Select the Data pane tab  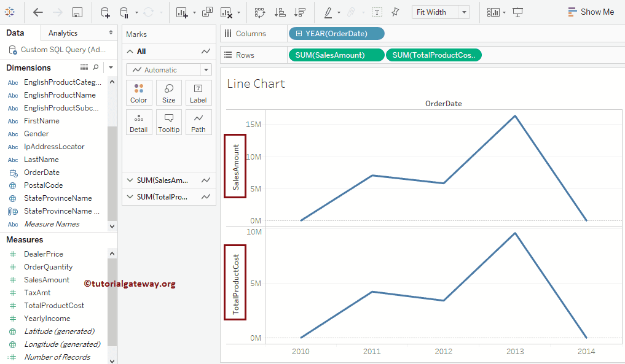(15, 33)
